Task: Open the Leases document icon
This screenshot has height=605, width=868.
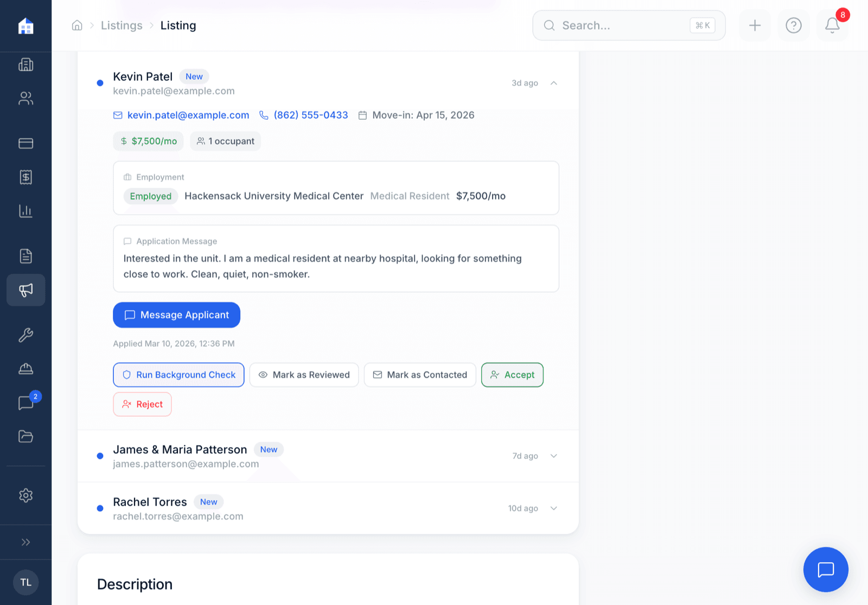Action: coord(25,256)
